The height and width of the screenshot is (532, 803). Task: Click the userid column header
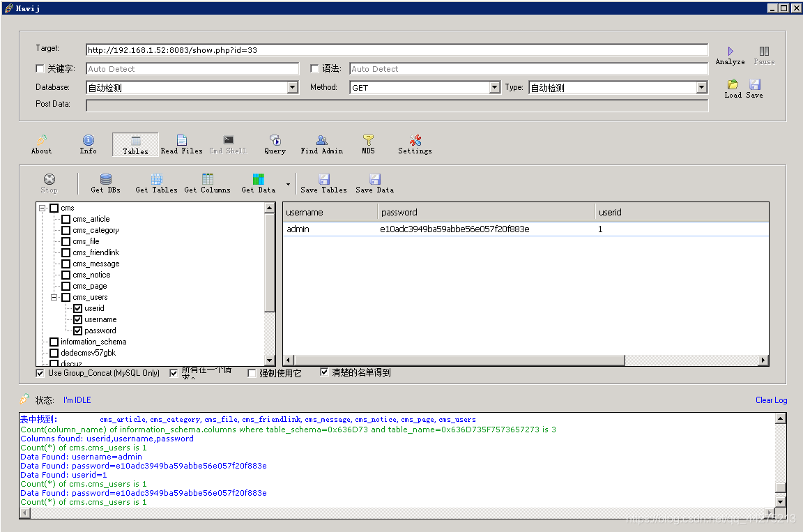tap(682, 212)
